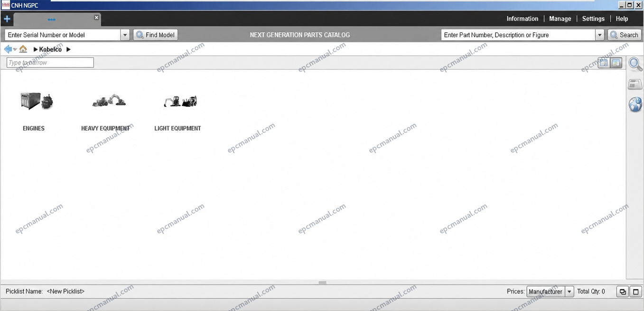Go back with the blue arrow
Viewport: 644px width, 311px height.
8,49
